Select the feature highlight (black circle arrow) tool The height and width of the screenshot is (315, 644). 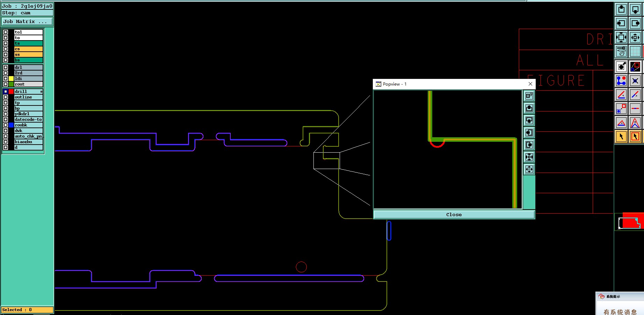pos(621,66)
